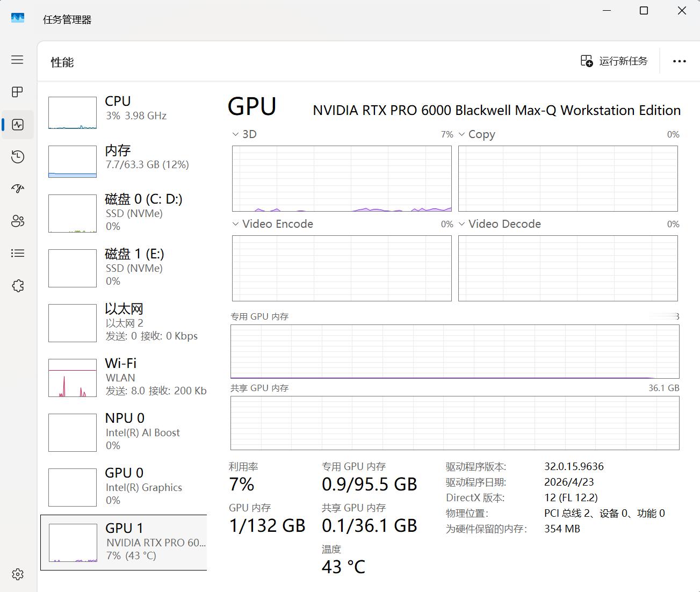Click the 专用 GPU 内存 graph
The width and height of the screenshot is (700, 592).
coord(455,351)
